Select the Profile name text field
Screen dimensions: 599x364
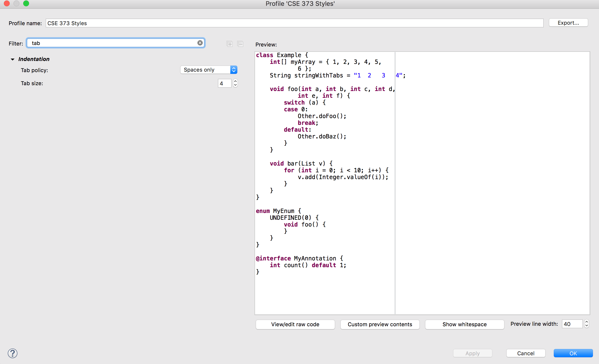(x=170, y=23)
